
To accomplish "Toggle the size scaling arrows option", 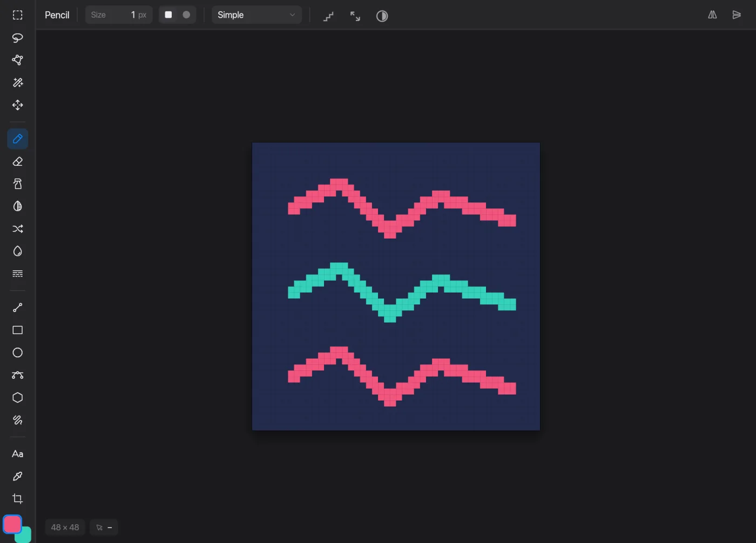I will pos(355,16).
